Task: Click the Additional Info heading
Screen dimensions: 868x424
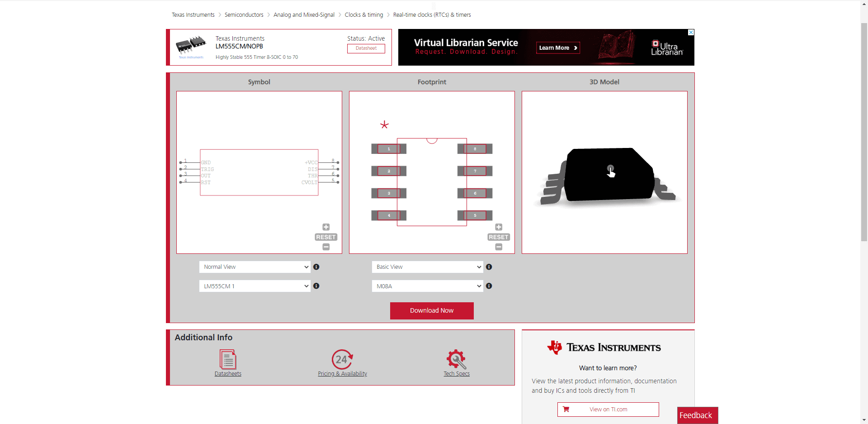Action: (x=203, y=338)
